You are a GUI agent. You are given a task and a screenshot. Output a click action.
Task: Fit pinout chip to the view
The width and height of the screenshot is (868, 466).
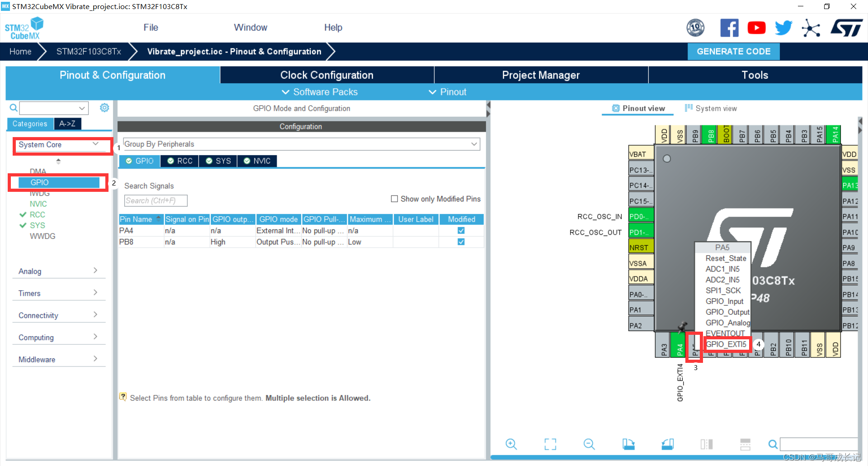pyautogui.click(x=550, y=444)
